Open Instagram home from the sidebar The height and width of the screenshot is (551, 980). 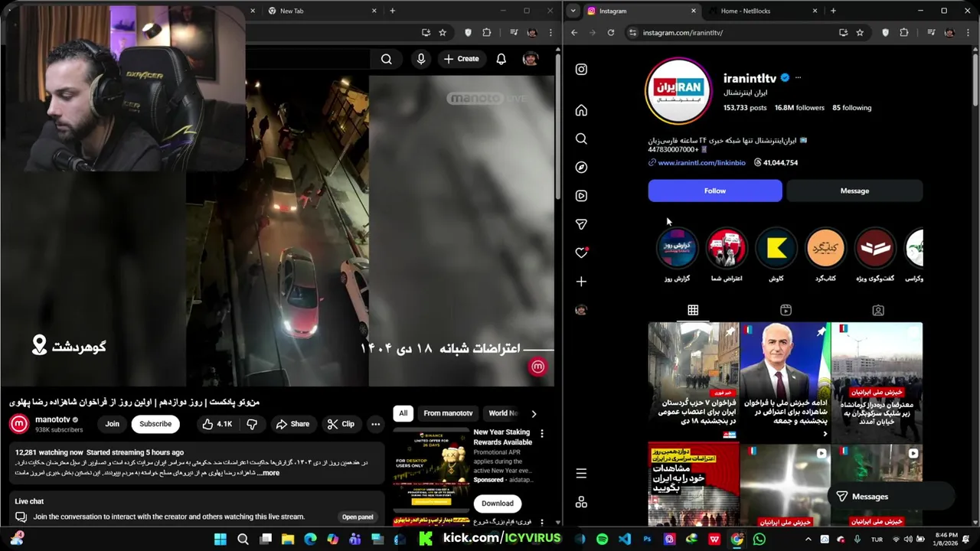pyautogui.click(x=581, y=110)
